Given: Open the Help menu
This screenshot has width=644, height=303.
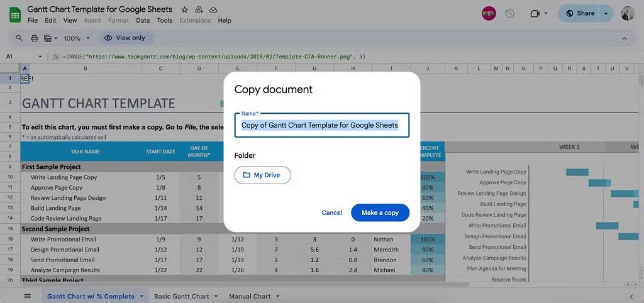Looking at the screenshot, I should coord(225,20).
